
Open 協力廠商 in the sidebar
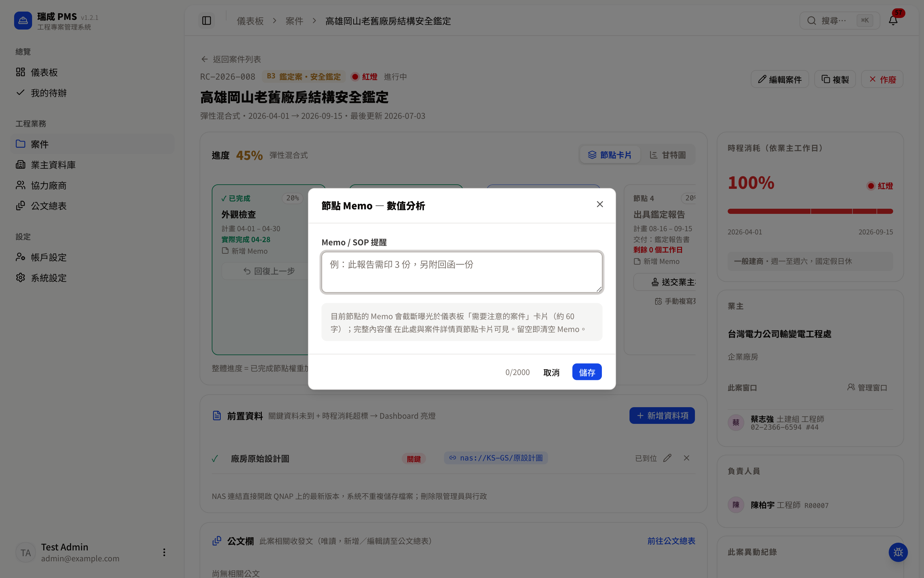pyautogui.click(x=92, y=185)
